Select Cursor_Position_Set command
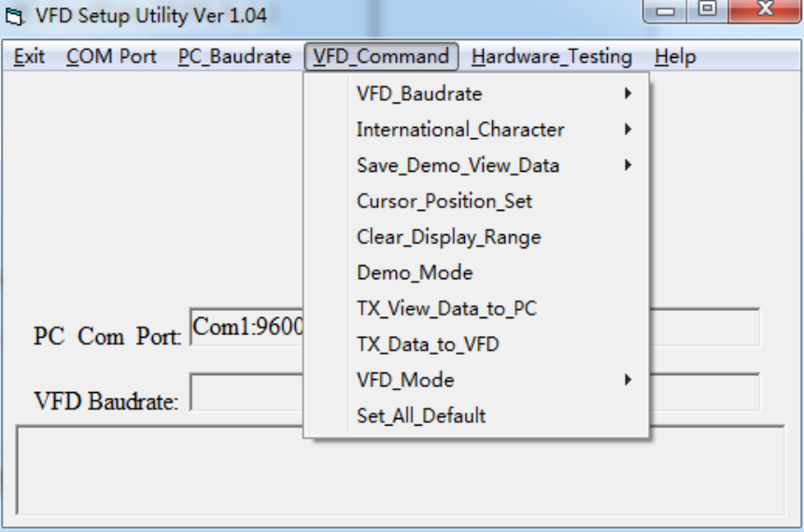 pos(444,202)
